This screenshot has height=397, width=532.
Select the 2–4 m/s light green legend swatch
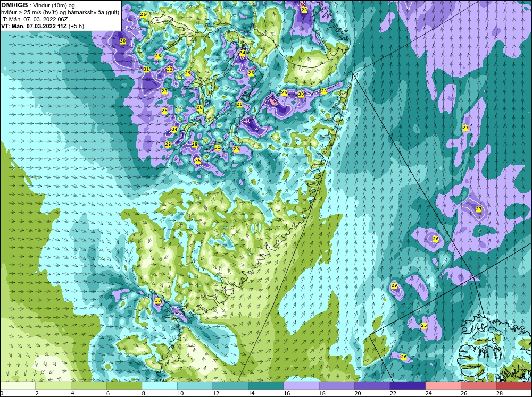[53, 386]
